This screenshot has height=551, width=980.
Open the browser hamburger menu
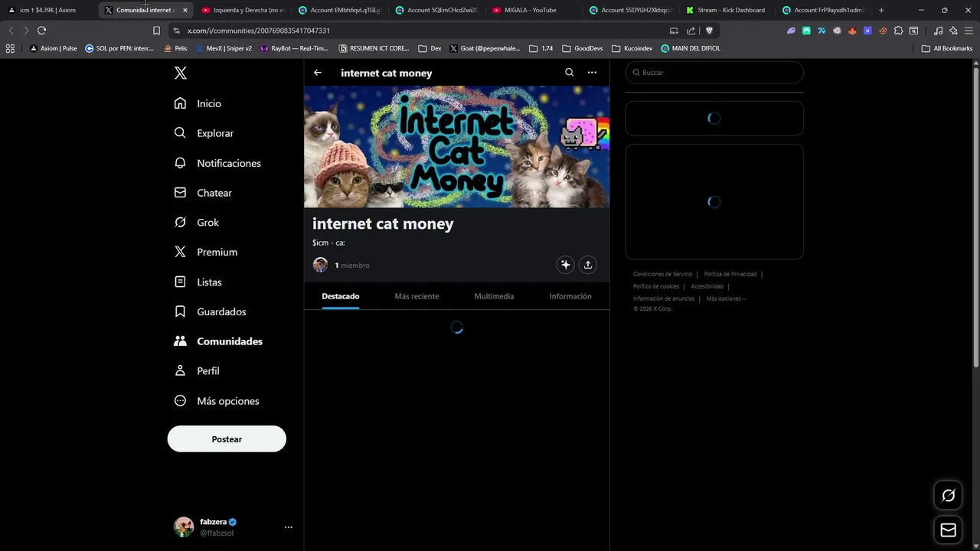(x=969, y=31)
